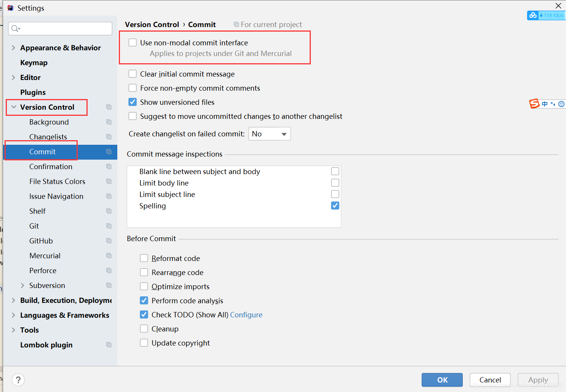Check Force non-empty commit comments
566x392 pixels.
(133, 88)
